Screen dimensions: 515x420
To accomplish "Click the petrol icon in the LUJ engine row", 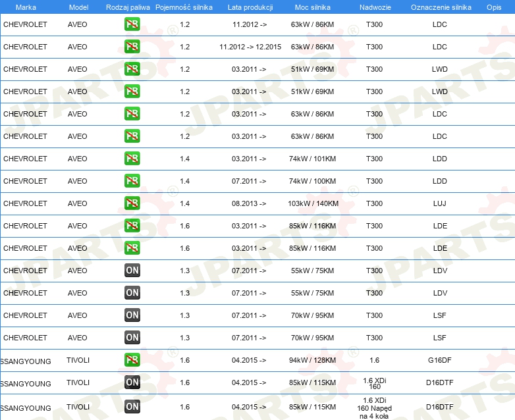I will 132,203.
